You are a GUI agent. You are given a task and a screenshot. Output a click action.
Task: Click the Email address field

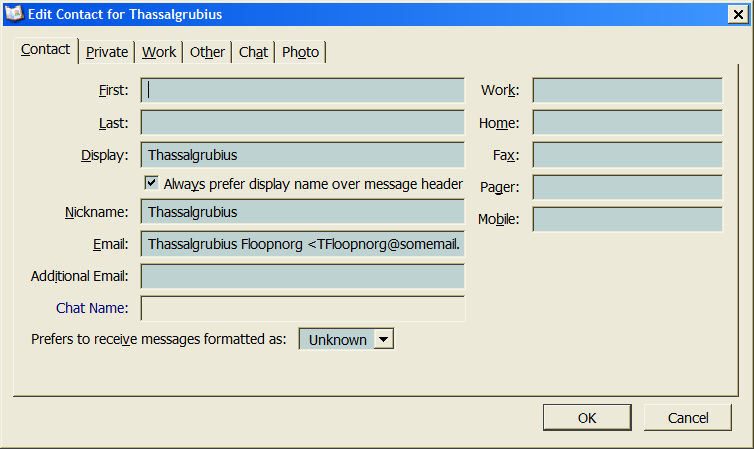coord(303,244)
